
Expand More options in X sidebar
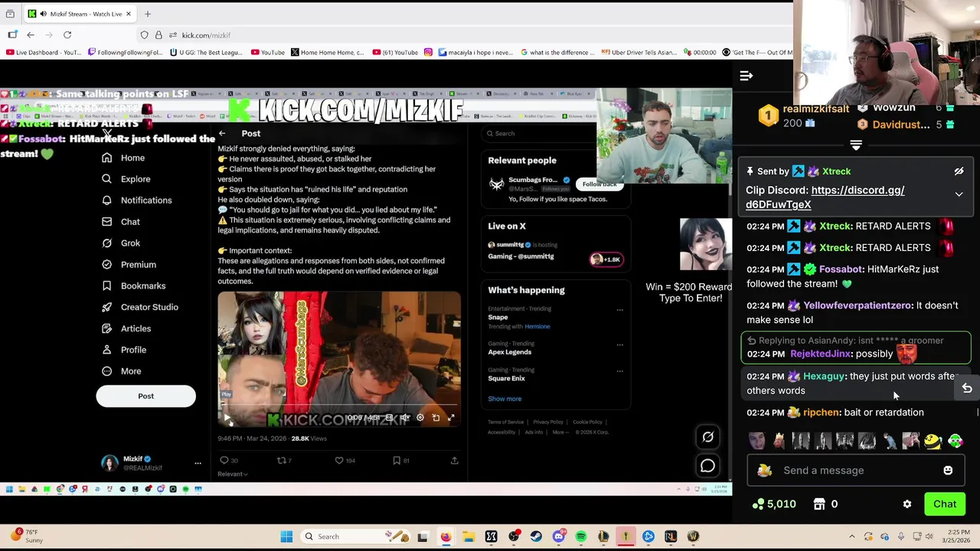(121, 371)
